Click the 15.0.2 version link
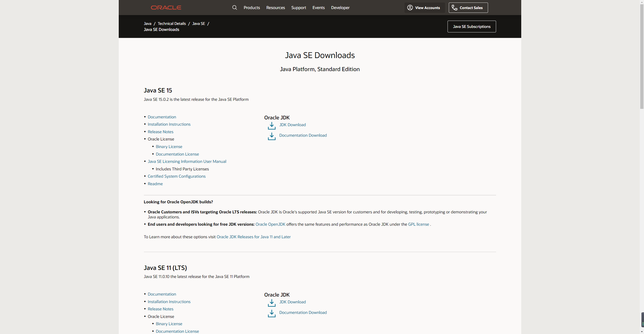This screenshot has height=334, width=644. pyautogui.click(x=164, y=99)
